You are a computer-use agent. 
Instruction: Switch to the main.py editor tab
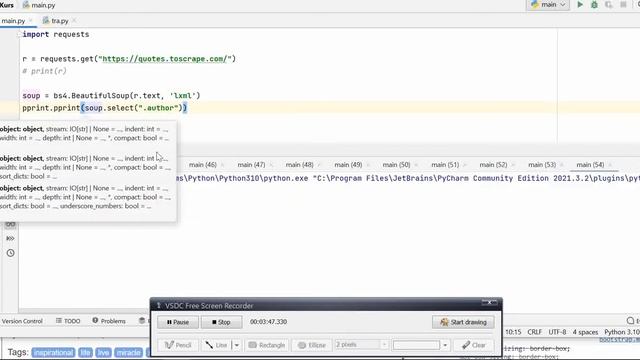coord(13,20)
